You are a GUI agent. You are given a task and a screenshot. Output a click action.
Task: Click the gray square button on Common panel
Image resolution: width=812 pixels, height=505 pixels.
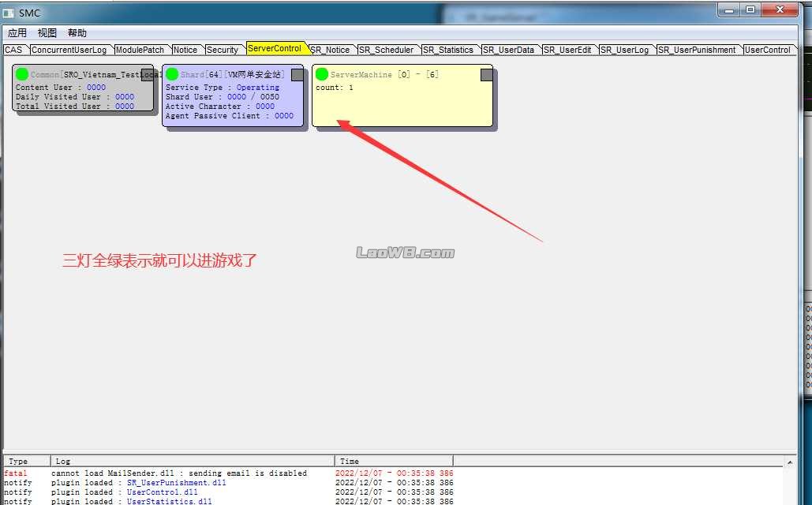click(147, 75)
